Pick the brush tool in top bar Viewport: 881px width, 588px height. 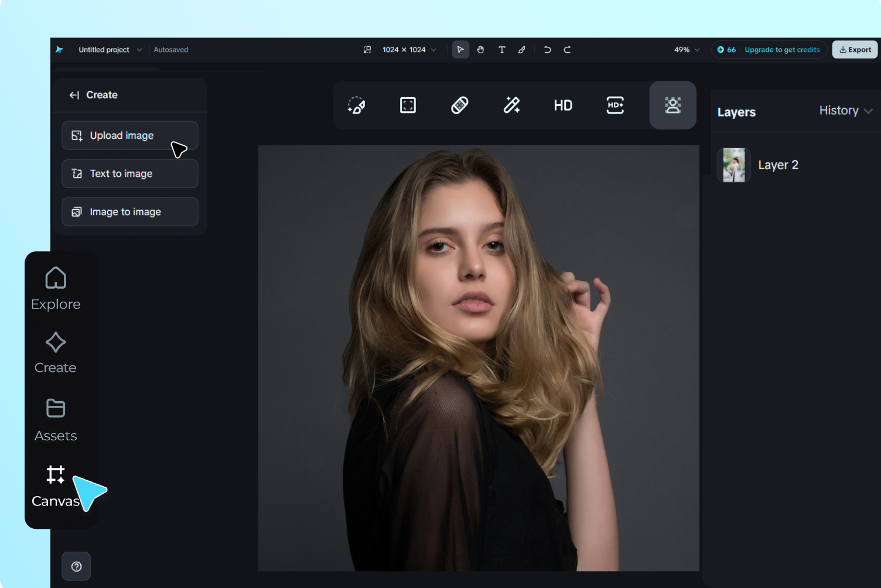coord(521,50)
